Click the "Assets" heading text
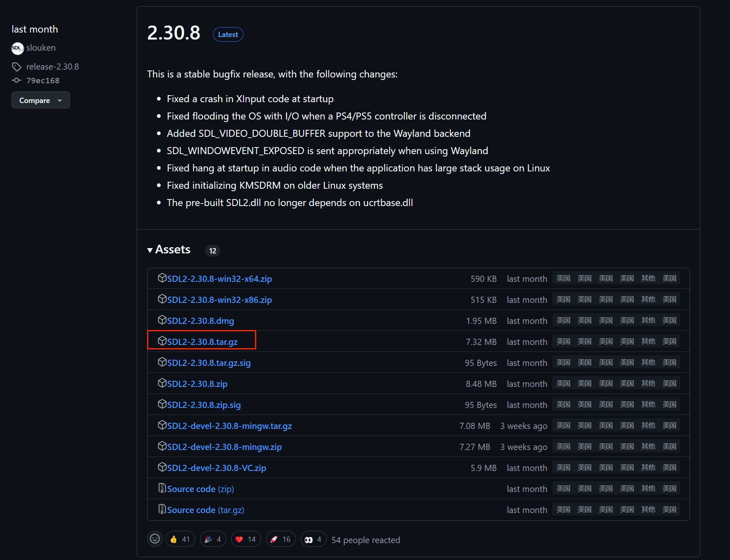730x560 pixels. click(173, 250)
